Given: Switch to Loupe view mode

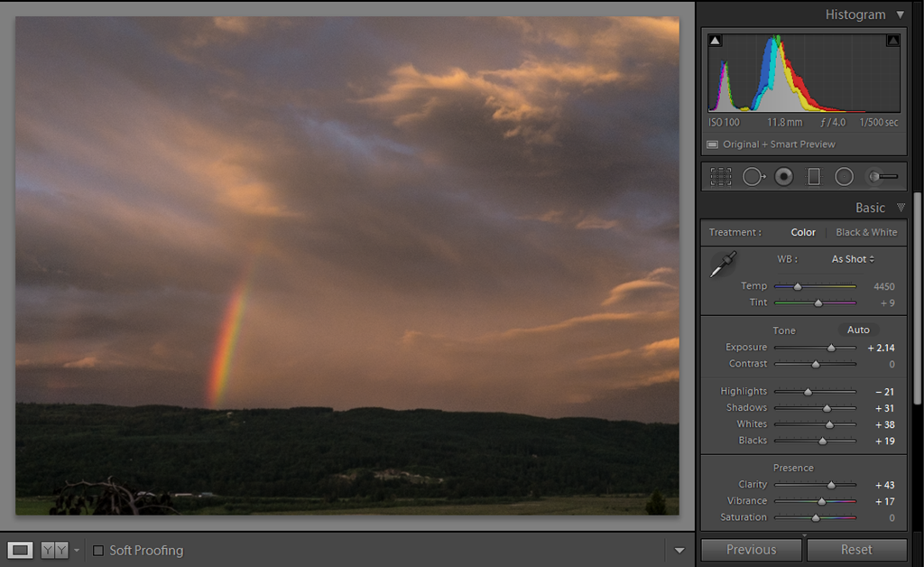Looking at the screenshot, I should tap(20, 550).
